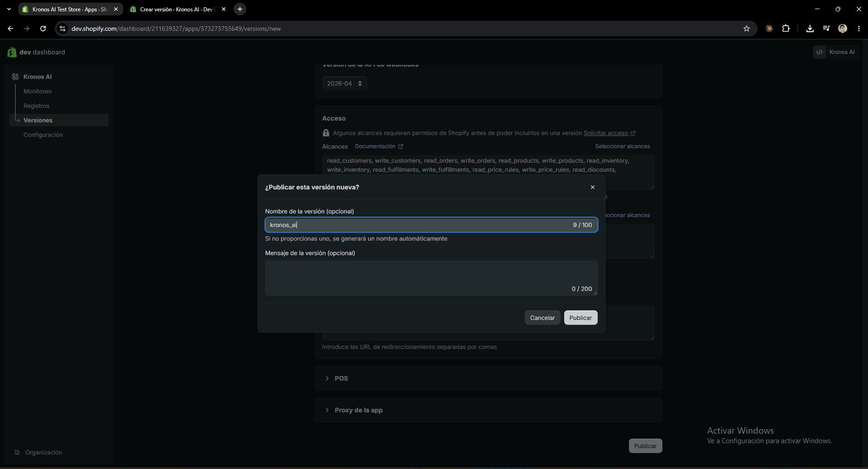868x469 pixels.
Task: Open the Chrome profile avatar
Action: 843,29
